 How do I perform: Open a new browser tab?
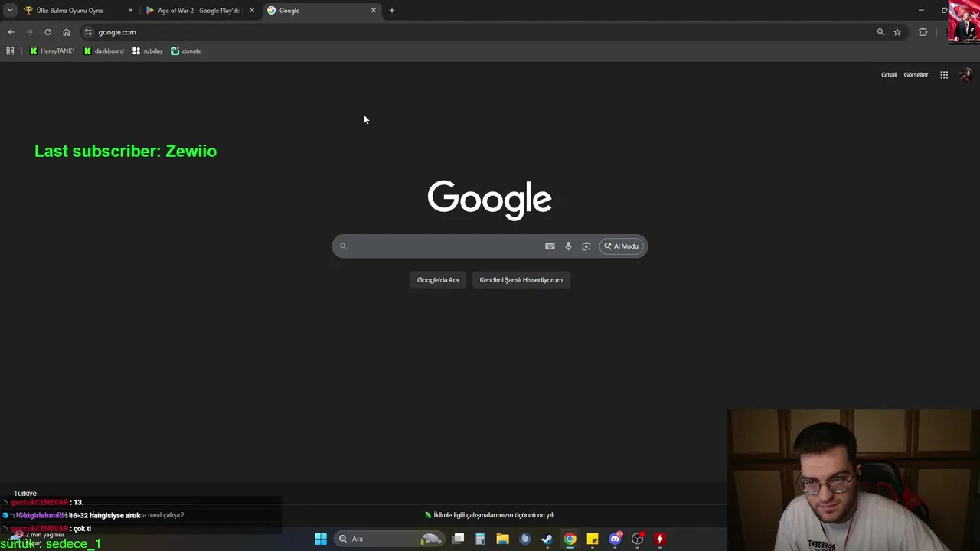[392, 11]
